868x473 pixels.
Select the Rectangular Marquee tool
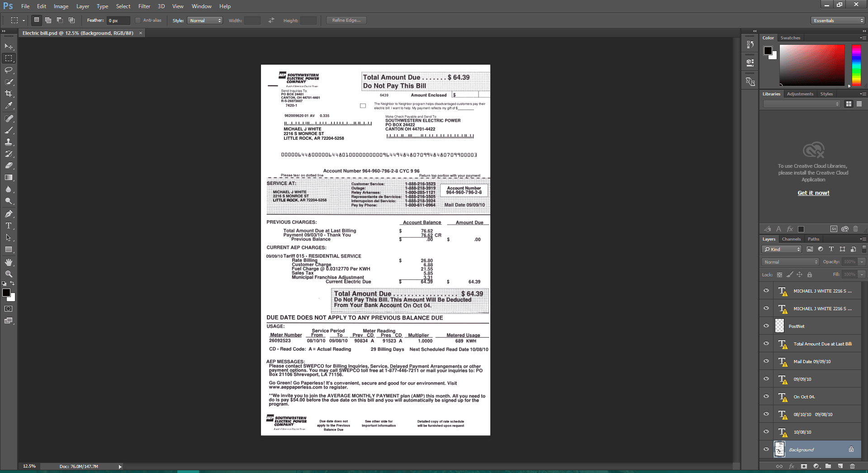9,58
